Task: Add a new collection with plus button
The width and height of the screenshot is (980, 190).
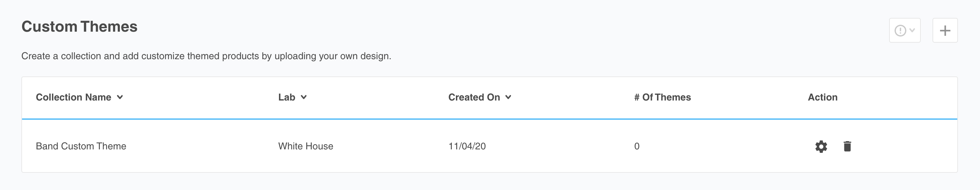Action: coord(945,30)
